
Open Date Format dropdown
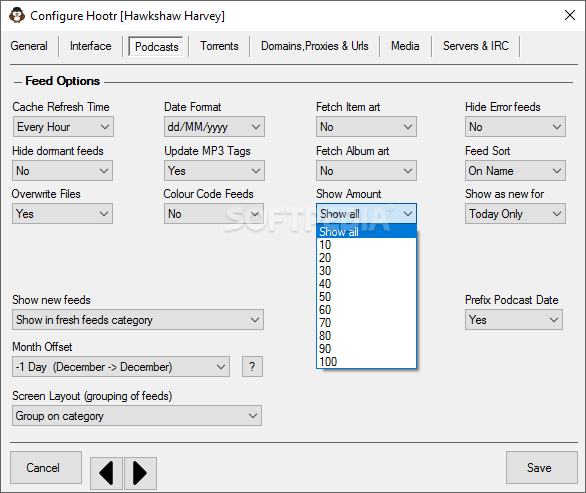tap(214, 127)
